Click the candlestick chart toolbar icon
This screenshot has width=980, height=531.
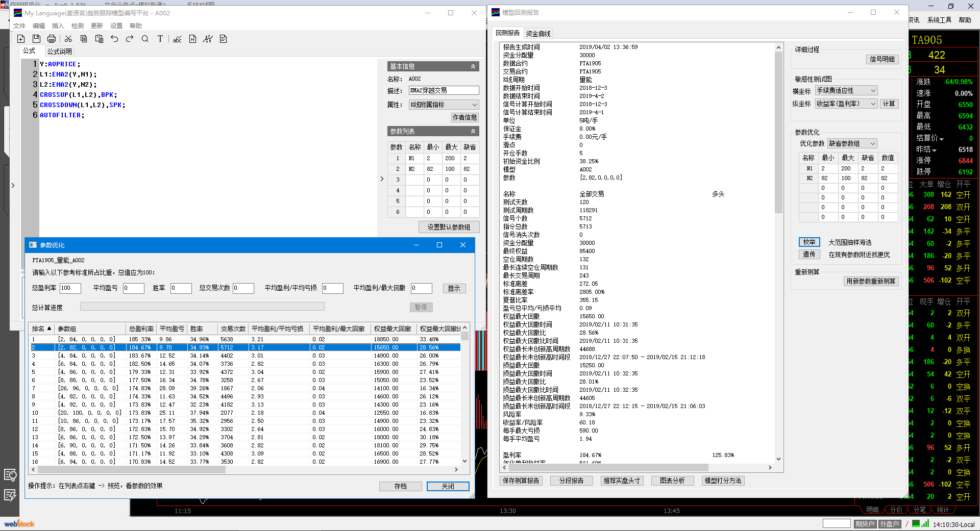(x=208, y=39)
